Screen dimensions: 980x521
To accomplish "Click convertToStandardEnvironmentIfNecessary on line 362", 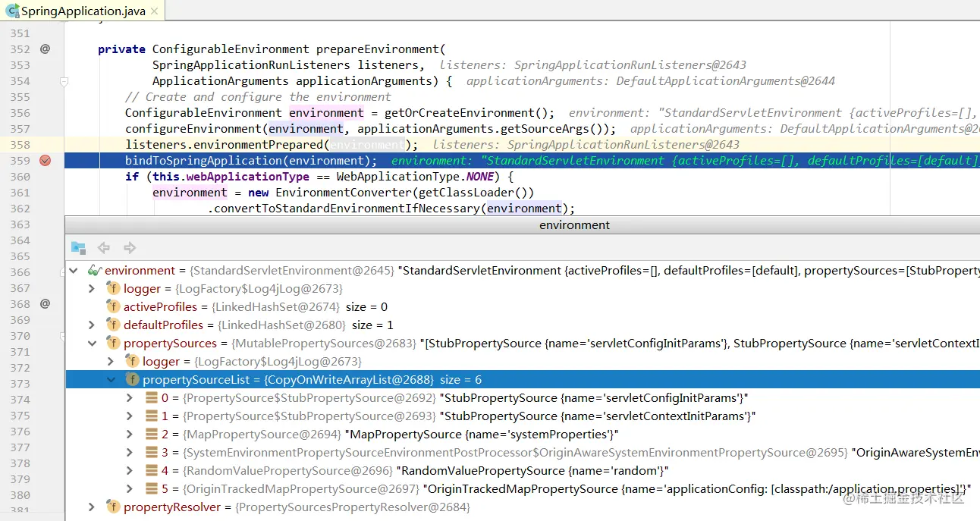I will [x=347, y=209].
